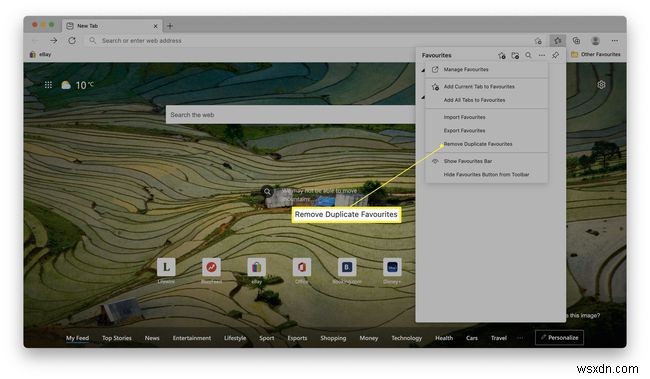Toggle Show Favourites Bar option

tap(487, 161)
